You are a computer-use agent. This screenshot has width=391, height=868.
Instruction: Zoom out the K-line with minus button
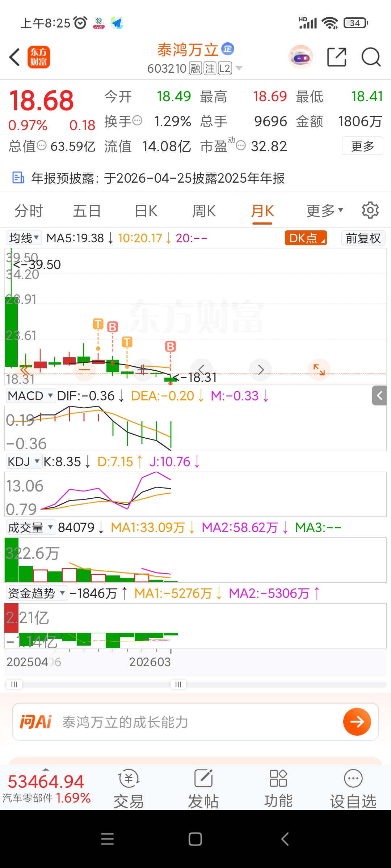[84, 370]
